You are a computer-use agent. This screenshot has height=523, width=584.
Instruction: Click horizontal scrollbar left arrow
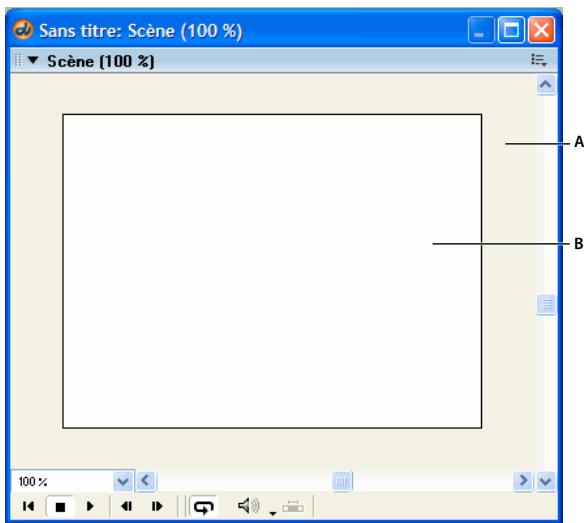click(x=146, y=481)
